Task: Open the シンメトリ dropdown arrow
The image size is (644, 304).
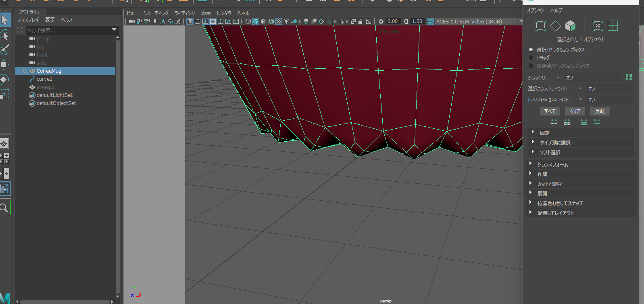Action: (x=558, y=78)
